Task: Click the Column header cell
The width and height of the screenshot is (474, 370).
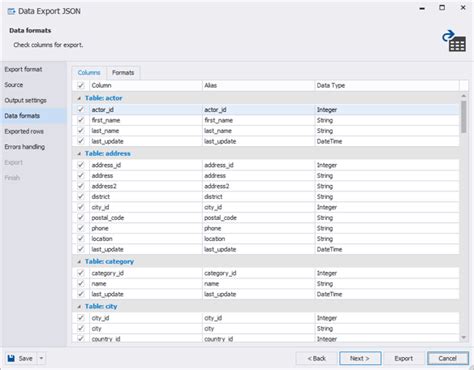Action: pos(146,85)
